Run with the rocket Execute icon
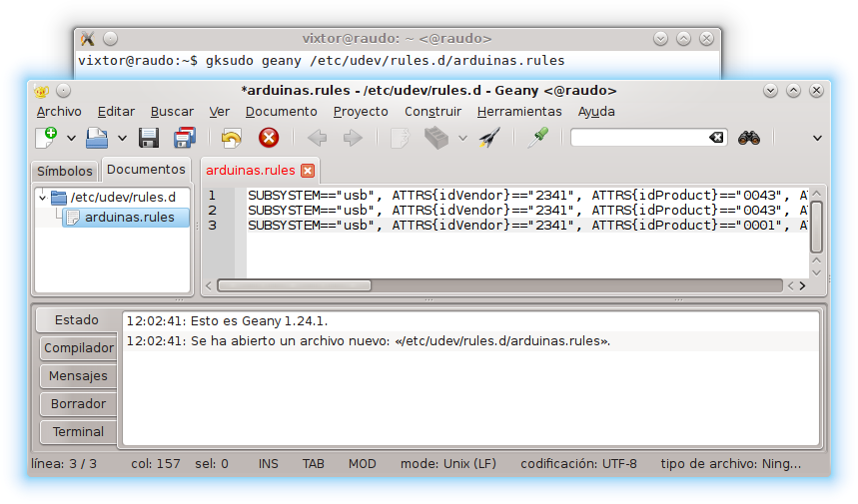 point(489,138)
